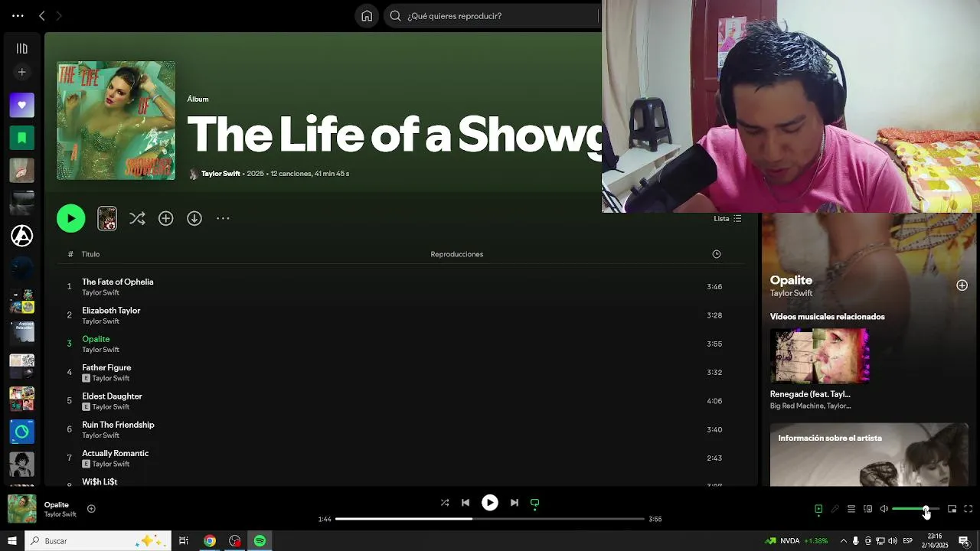Open the blue circle icon library item
Viewport: 980px width, 551px height.
(21, 432)
